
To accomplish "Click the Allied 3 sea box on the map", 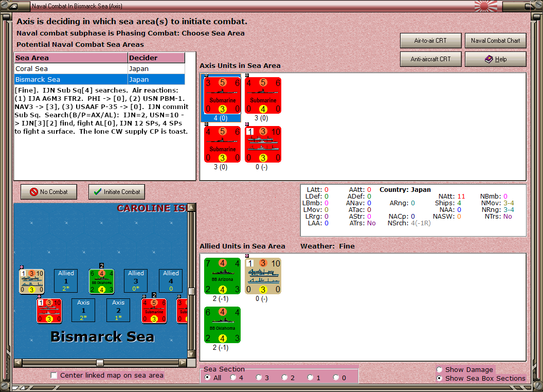I will point(136,281).
